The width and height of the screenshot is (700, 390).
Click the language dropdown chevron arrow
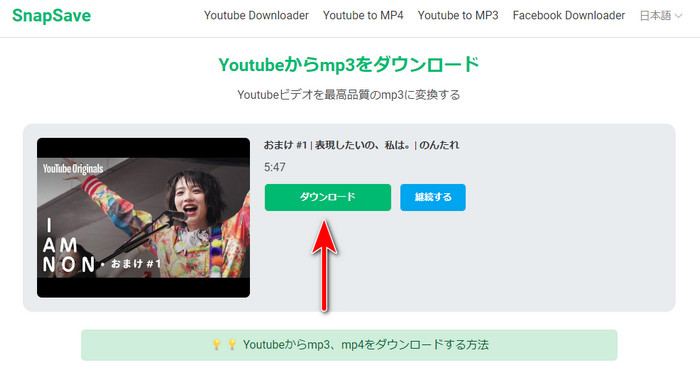(x=679, y=16)
